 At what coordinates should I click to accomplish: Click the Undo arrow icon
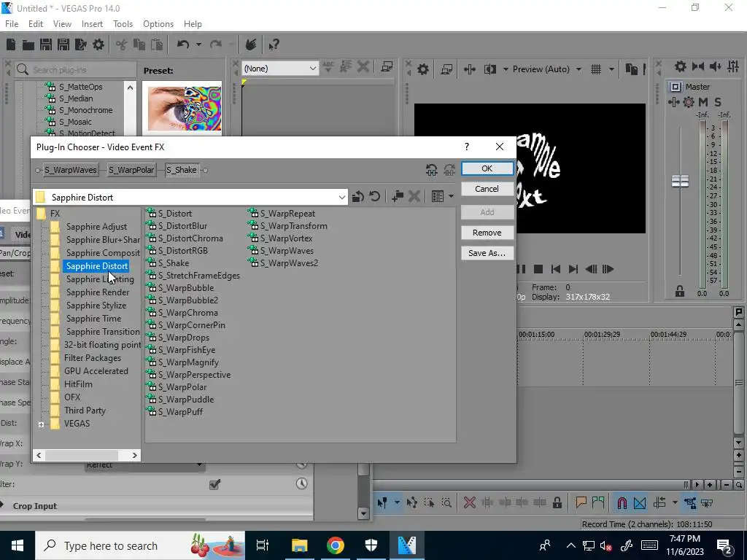(x=183, y=44)
